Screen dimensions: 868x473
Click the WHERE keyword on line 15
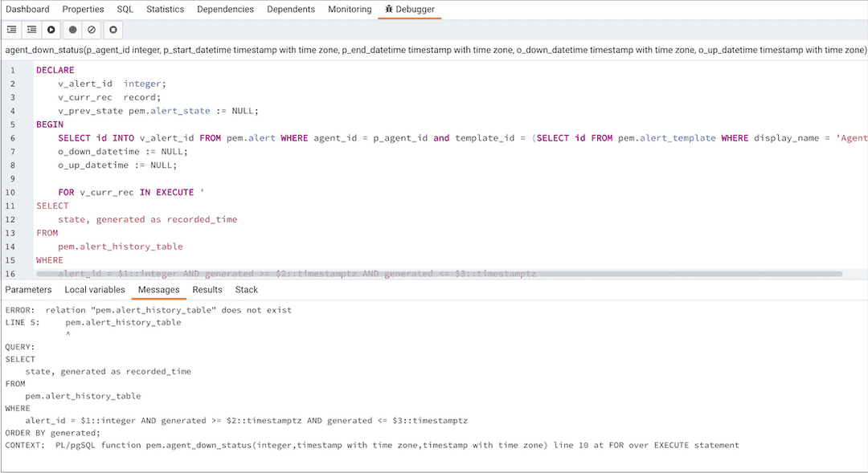coord(50,260)
